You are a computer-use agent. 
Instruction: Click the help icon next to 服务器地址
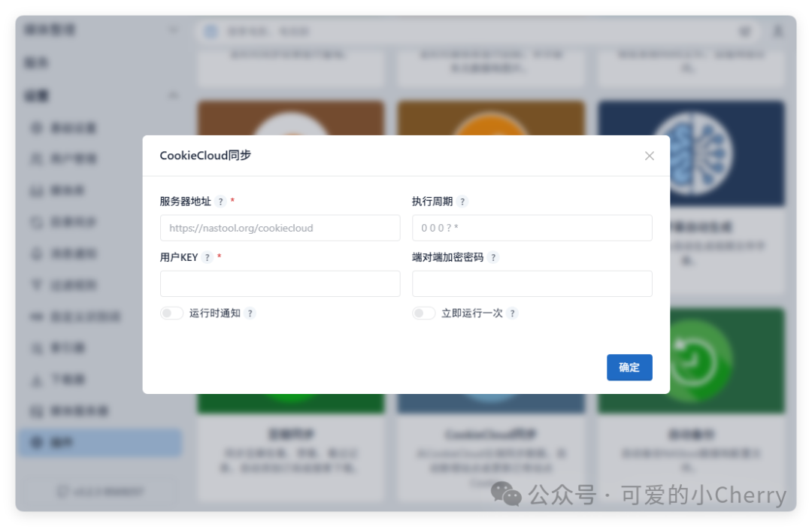[x=220, y=201]
